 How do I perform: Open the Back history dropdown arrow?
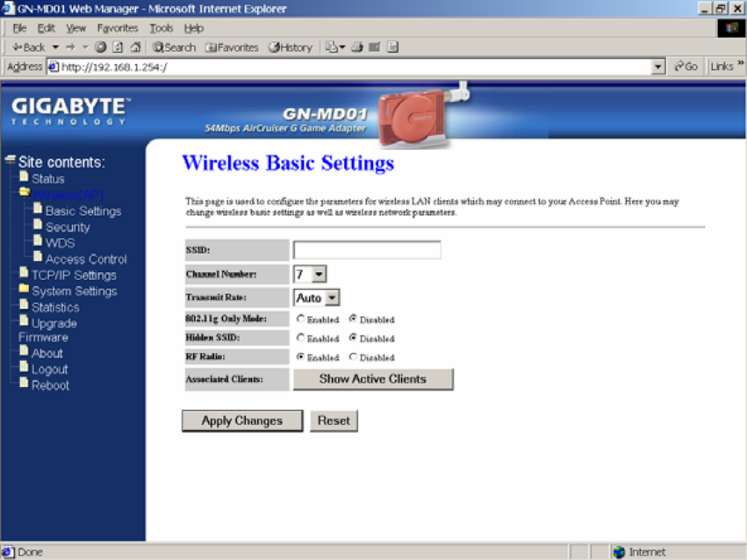tap(55, 47)
